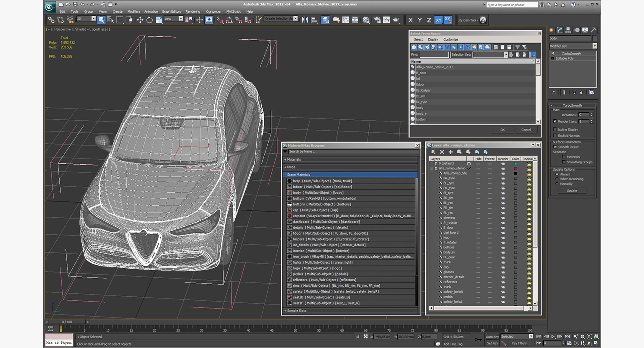Open the MAXScript menu
This screenshot has width=644, height=348.
click(x=233, y=11)
